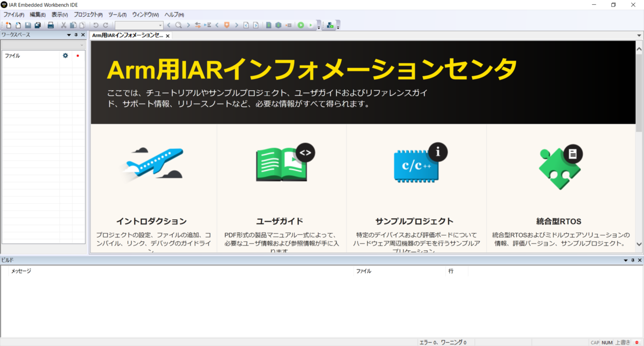Image resolution: width=644 pixels, height=346 pixels.
Task: Click the information center vertical scrollbar thumb
Action: [639, 92]
